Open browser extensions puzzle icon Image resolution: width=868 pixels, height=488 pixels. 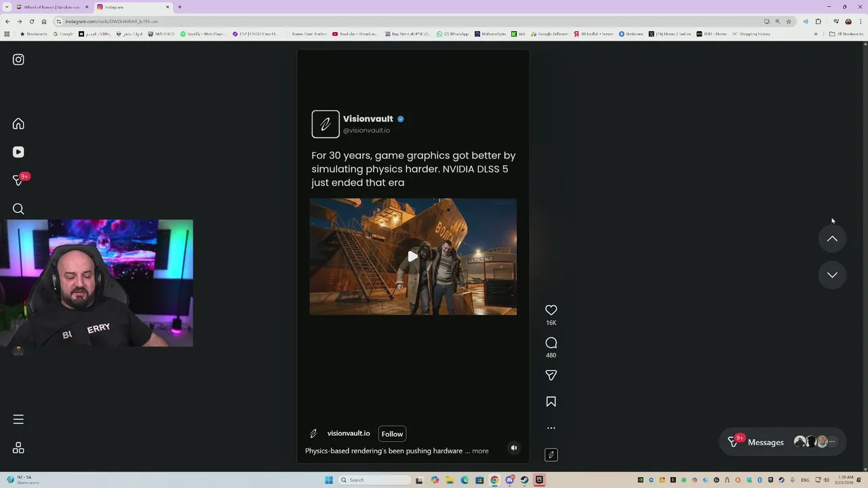[x=818, y=21]
